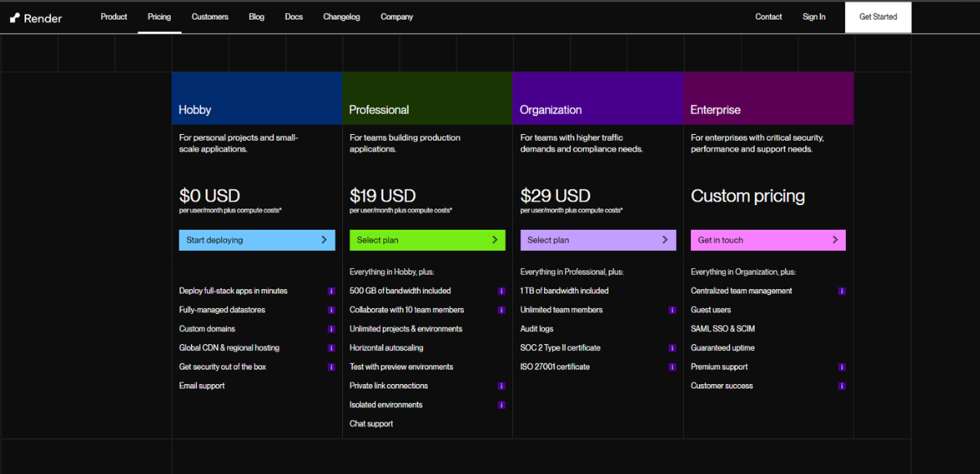Click the "Chat support" feature text
Image resolution: width=980 pixels, height=474 pixels.
372,423
